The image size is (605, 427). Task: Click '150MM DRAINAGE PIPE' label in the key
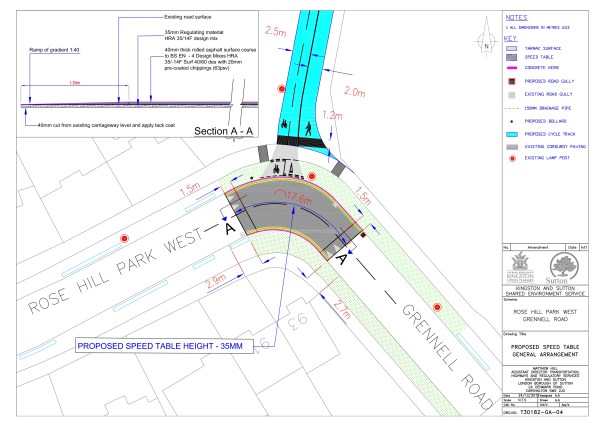click(548, 108)
